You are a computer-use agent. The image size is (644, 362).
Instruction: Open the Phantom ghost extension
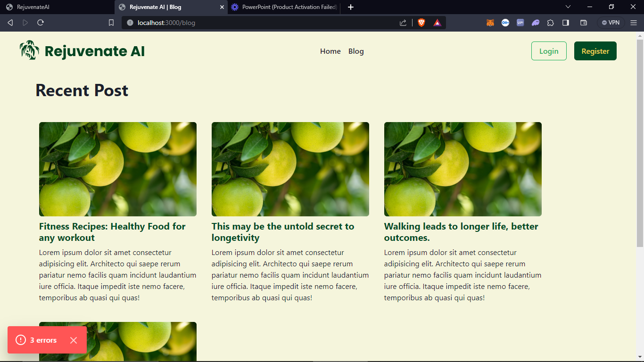pos(536,23)
